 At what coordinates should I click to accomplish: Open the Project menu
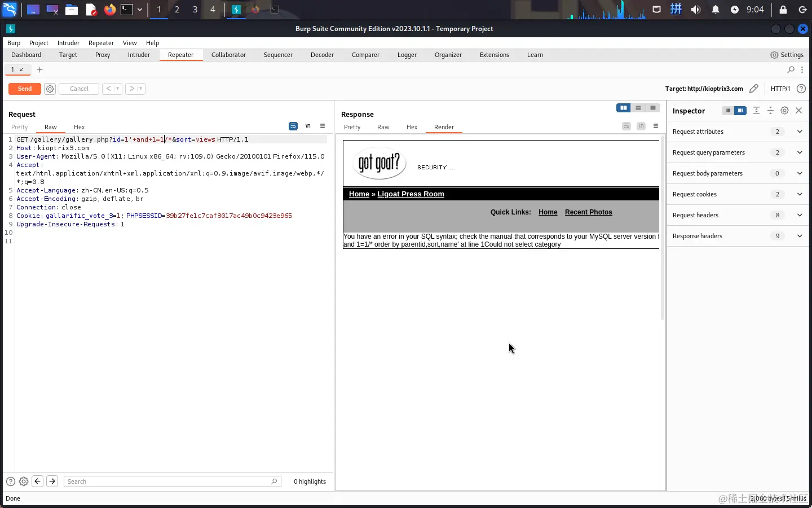(x=39, y=43)
